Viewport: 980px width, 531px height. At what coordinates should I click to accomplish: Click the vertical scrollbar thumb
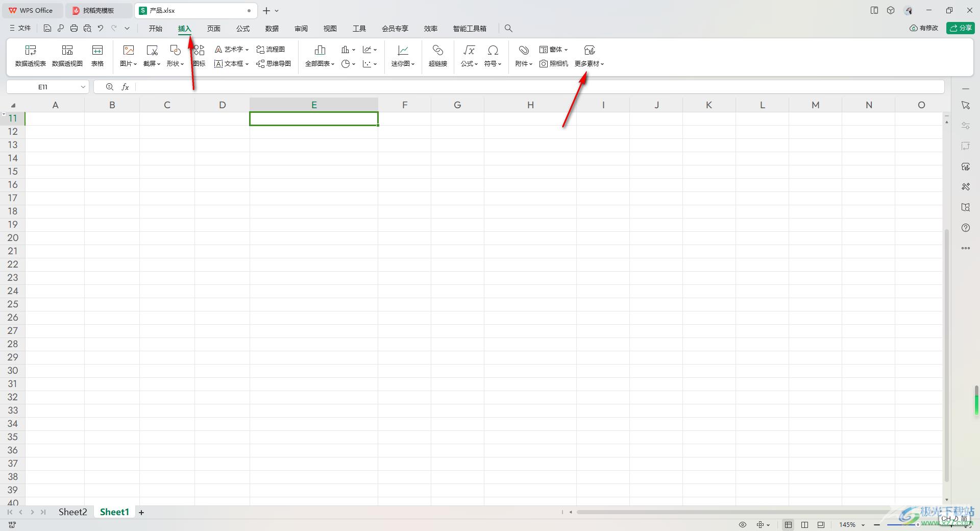click(x=947, y=355)
